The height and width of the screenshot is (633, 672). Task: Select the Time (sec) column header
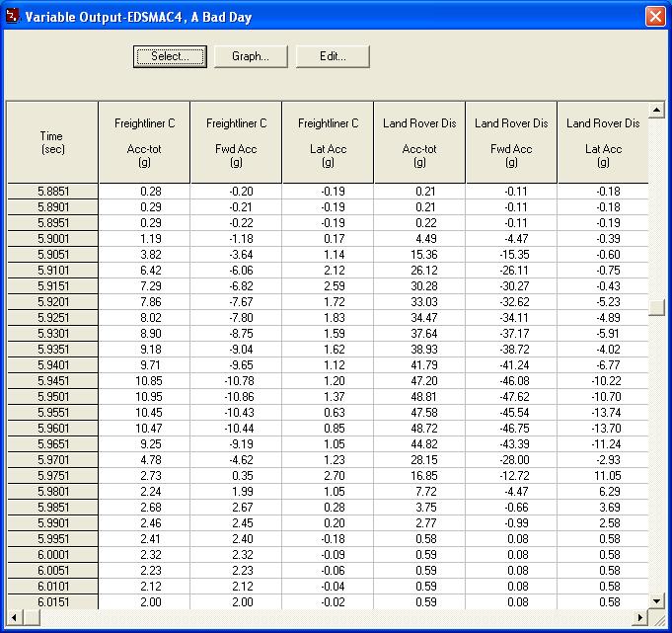pos(52,142)
